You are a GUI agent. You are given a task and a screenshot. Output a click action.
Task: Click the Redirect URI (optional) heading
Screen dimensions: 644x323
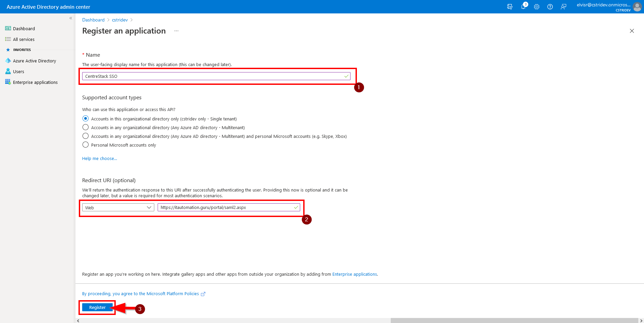point(109,180)
